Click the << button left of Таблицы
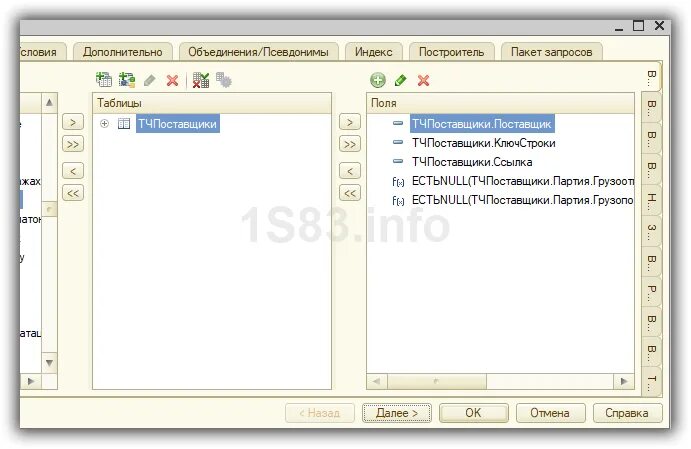The image size is (691, 449). [x=73, y=193]
